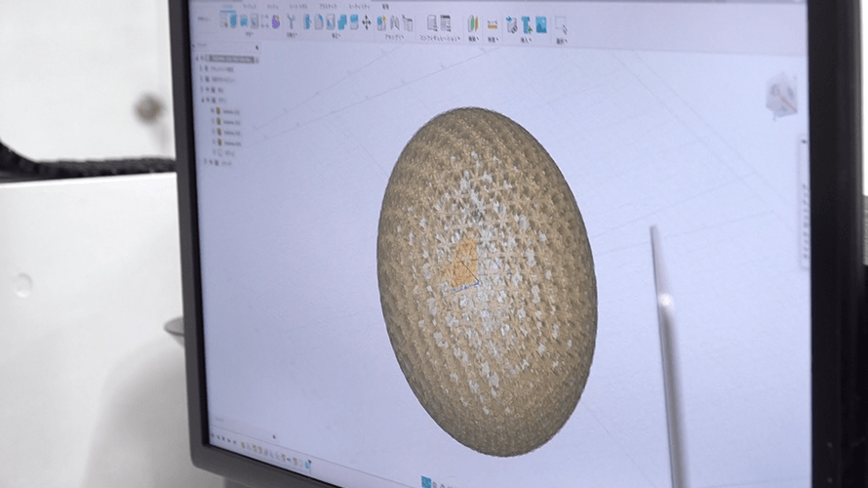868x488 pixels.
Task: Click the Y-shaped Automated Modeling icon
Action: pyautogui.click(x=292, y=20)
